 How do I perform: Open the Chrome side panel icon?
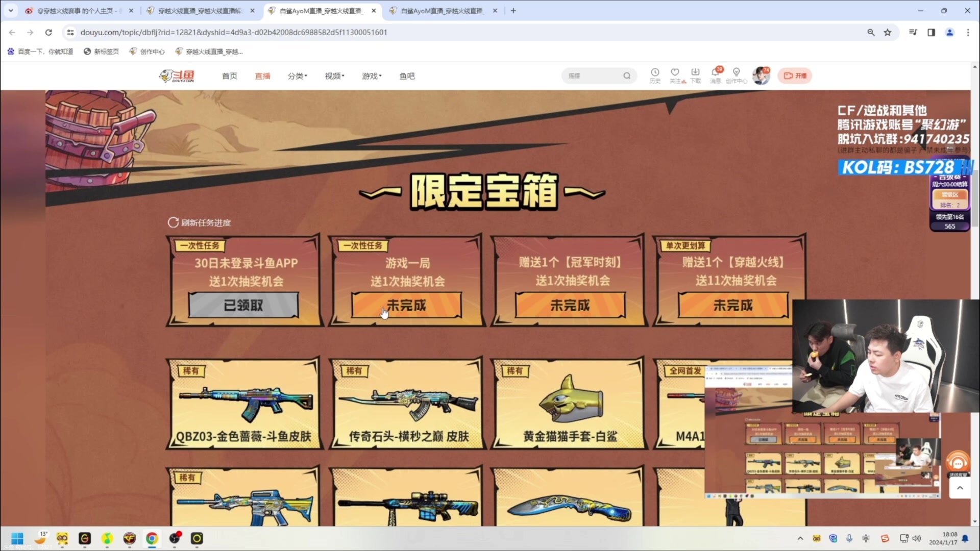[x=931, y=32]
